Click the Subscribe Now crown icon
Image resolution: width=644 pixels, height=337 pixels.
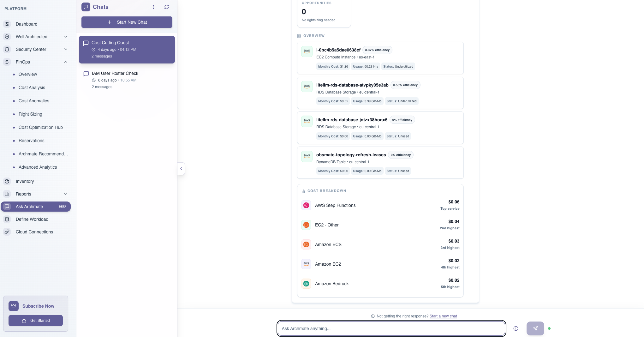(14, 306)
